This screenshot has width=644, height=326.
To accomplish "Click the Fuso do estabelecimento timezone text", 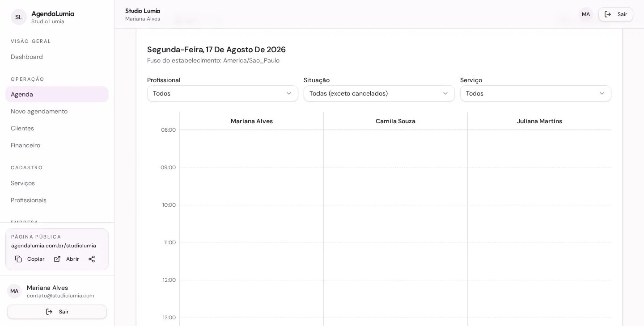I will click(213, 60).
